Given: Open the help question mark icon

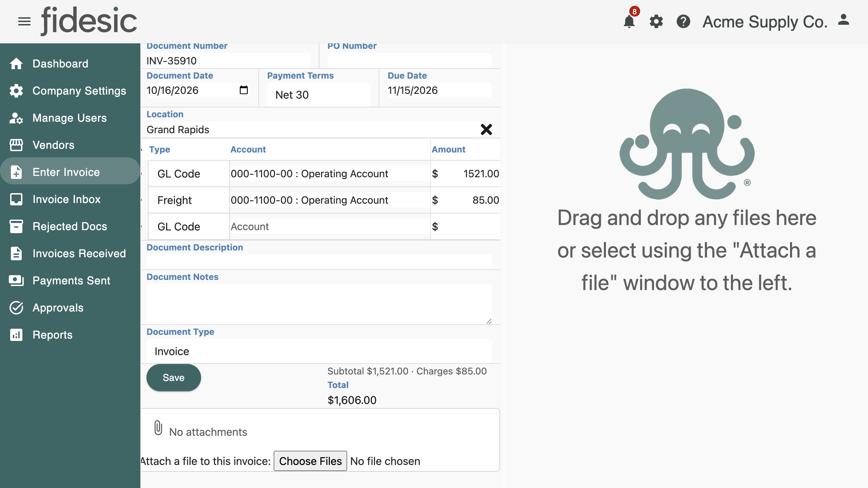Looking at the screenshot, I should click(684, 22).
